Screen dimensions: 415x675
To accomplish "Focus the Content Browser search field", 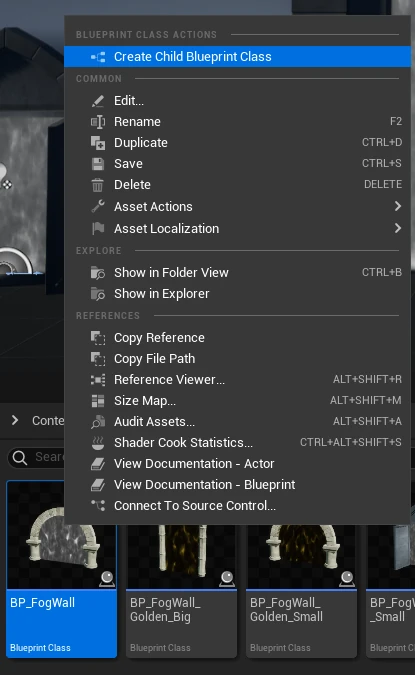I will click(37, 457).
